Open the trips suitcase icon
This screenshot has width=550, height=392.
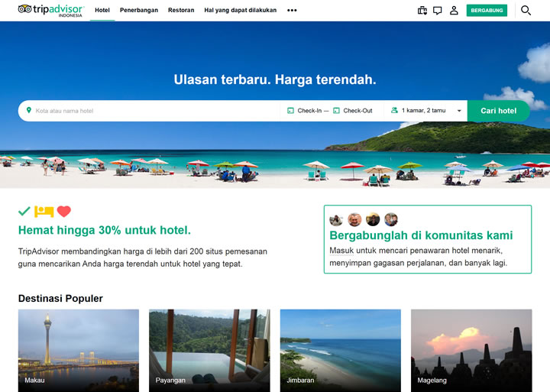[422, 11]
